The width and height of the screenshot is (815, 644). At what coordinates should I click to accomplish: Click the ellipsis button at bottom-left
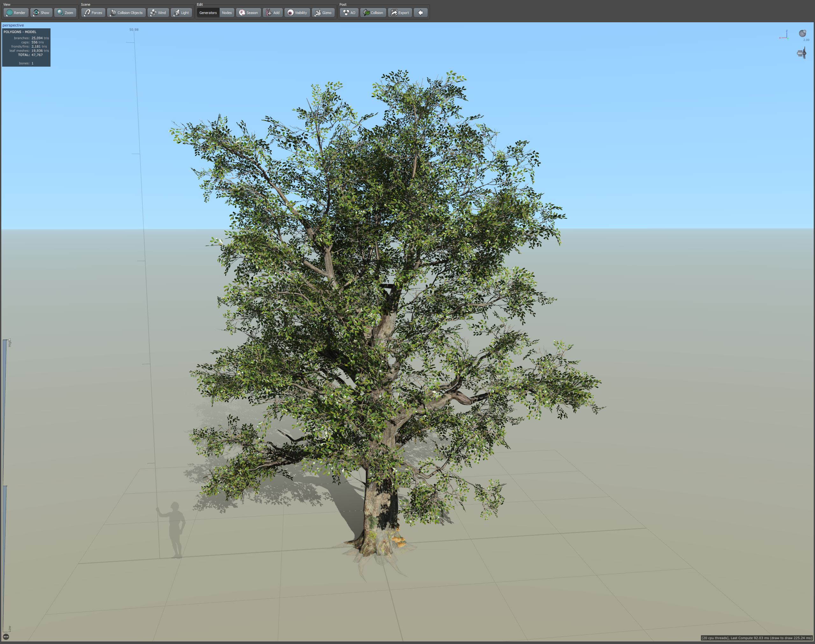pos(6,637)
